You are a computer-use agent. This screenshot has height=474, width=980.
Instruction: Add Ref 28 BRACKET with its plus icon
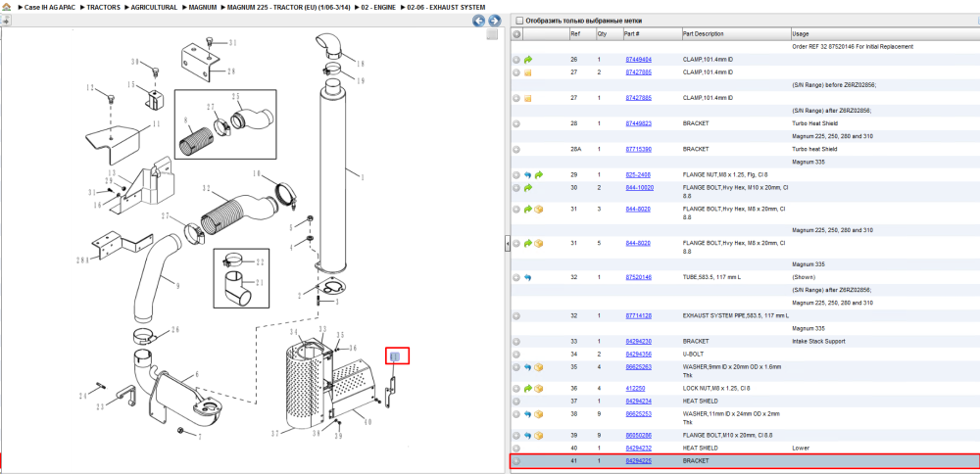pos(516,123)
